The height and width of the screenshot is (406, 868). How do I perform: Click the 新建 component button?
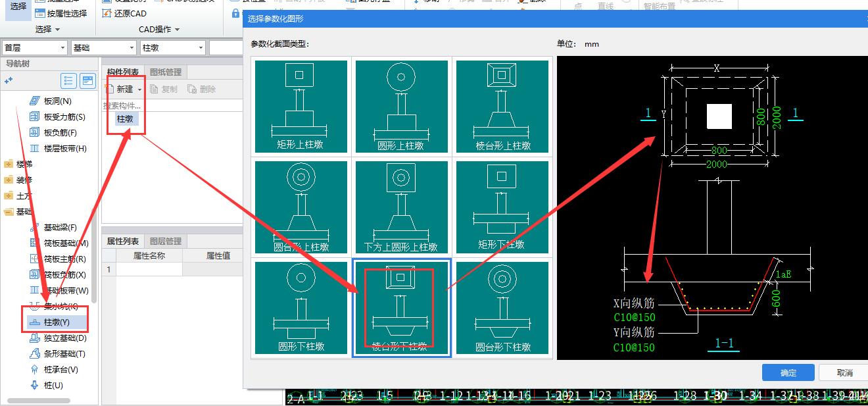pos(120,89)
